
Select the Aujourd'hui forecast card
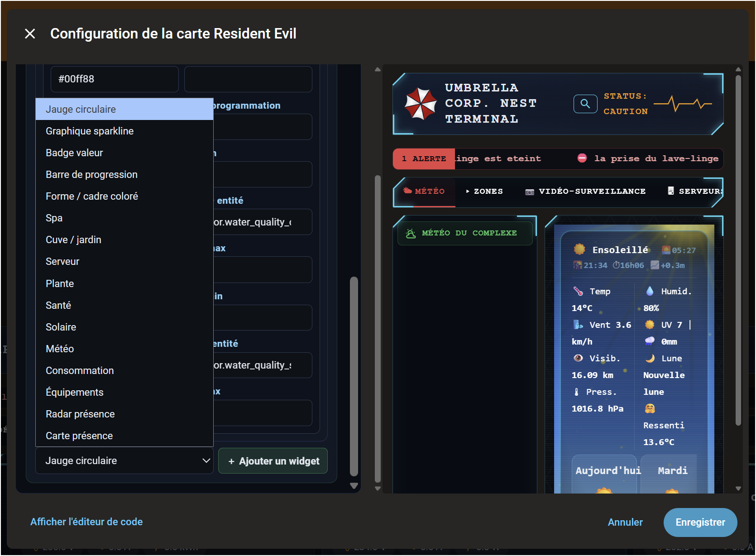604,474
